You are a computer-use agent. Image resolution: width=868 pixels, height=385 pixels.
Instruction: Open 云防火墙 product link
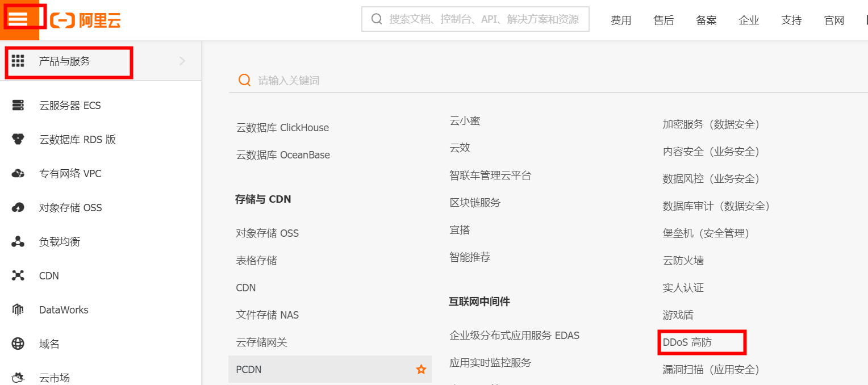(683, 261)
